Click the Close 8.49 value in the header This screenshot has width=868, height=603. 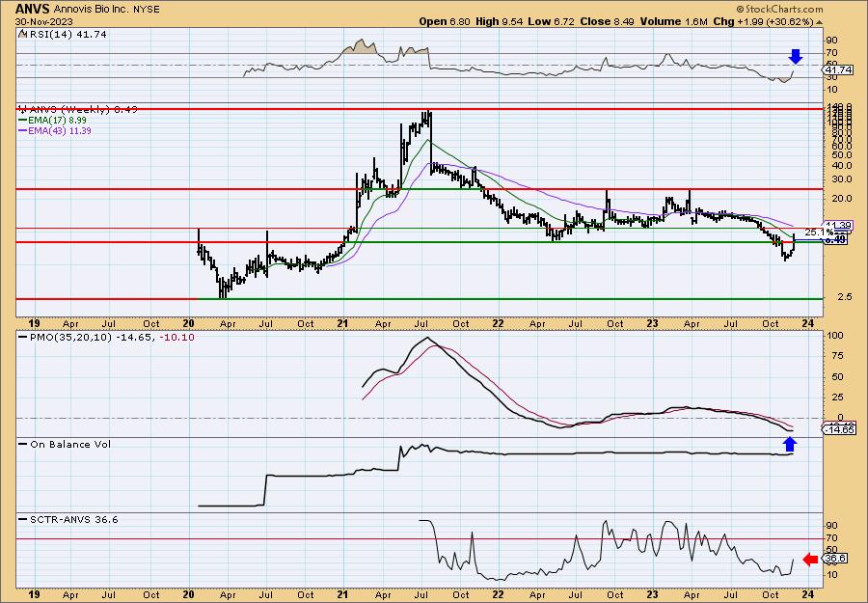tap(608, 21)
